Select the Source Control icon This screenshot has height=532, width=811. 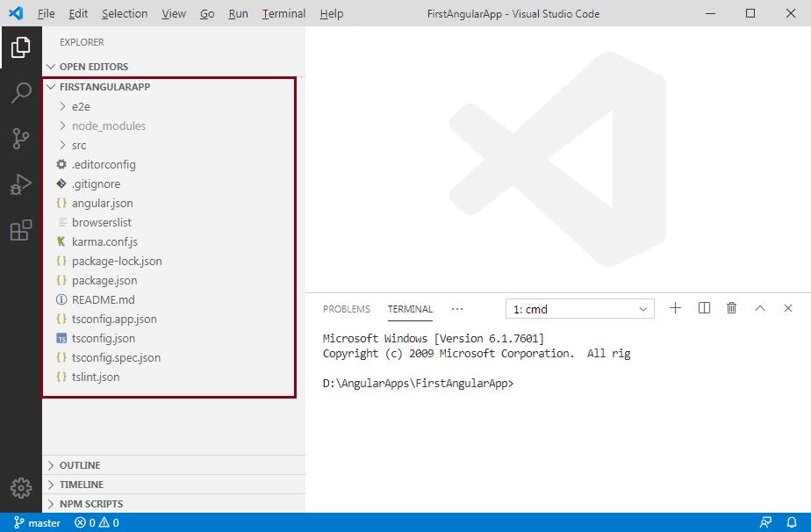[21, 139]
